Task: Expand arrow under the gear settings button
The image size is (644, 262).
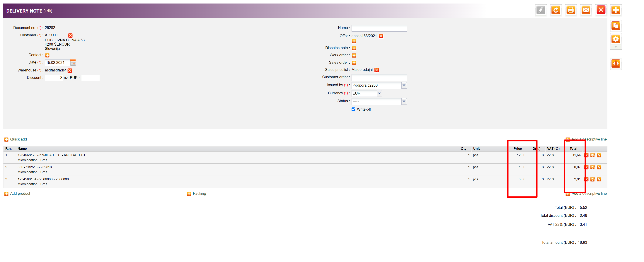Action: coord(616,47)
